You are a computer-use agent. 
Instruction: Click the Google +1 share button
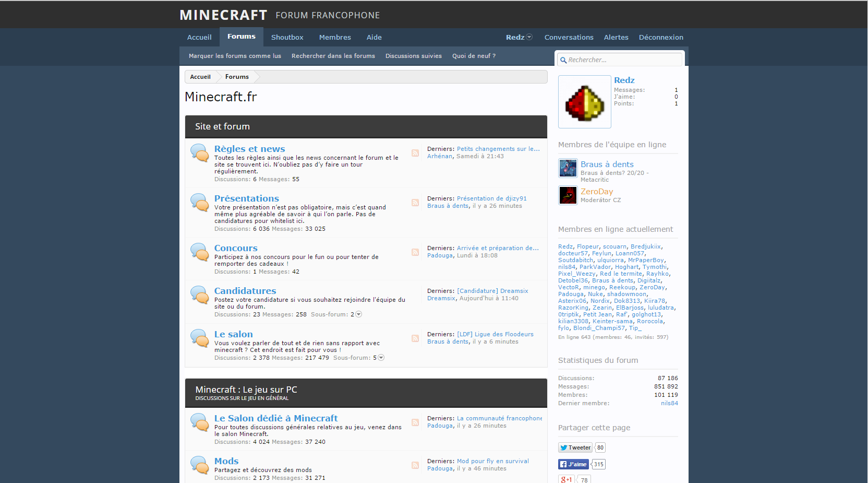point(566,479)
